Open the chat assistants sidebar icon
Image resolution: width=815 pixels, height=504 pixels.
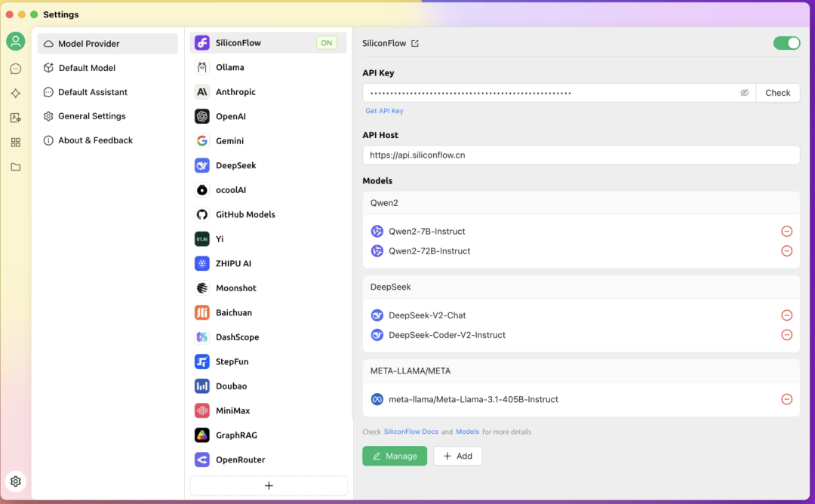[16, 69]
